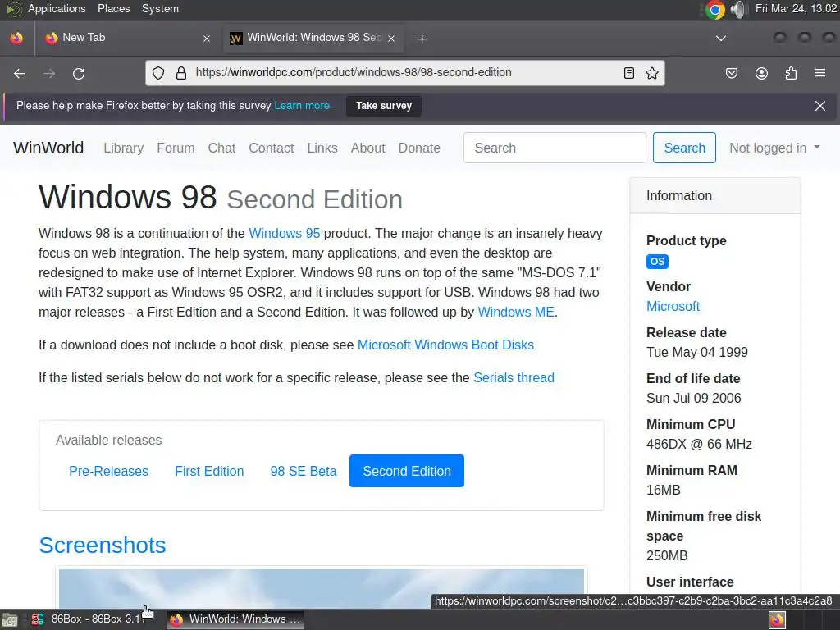Image resolution: width=840 pixels, height=630 pixels.
Task: Click the Take survey button
Action: (384, 106)
